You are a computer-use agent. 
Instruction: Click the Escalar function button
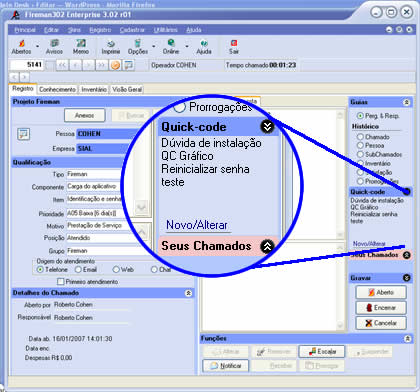coord(322,351)
